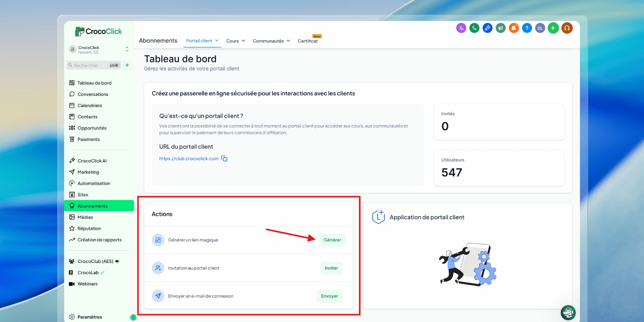Copy the portal client URL with the copy icon
The image size is (644, 322).
coord(225,159)
